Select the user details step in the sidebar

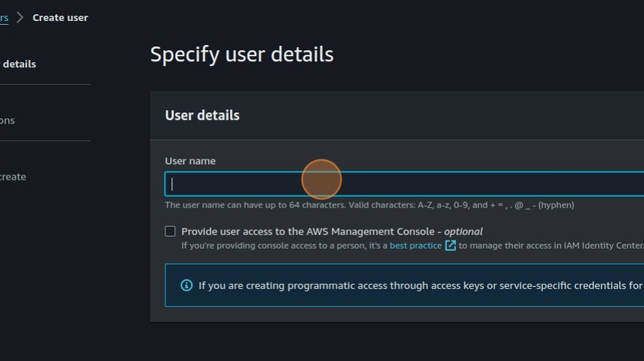[x=18, y=64]
